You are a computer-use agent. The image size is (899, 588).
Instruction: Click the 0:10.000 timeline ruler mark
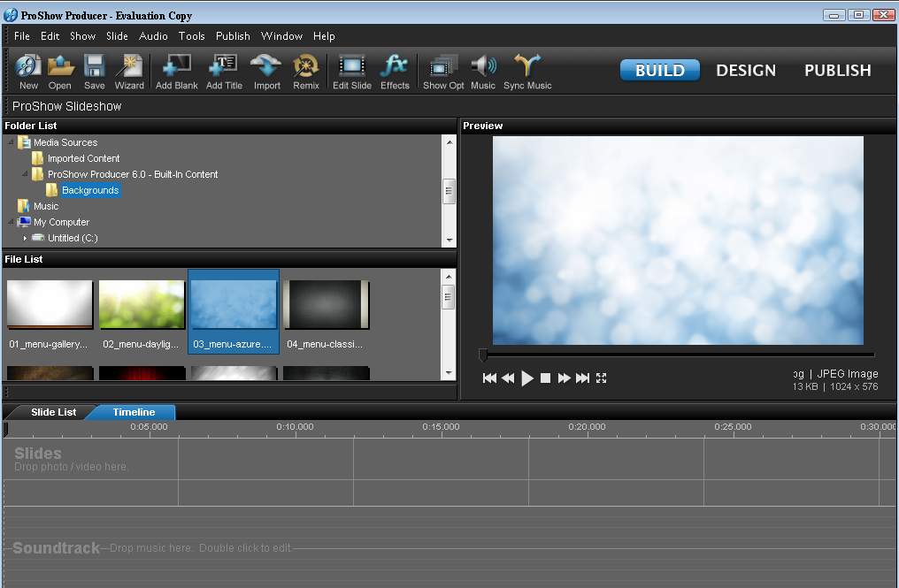click(x=295, y=427)
